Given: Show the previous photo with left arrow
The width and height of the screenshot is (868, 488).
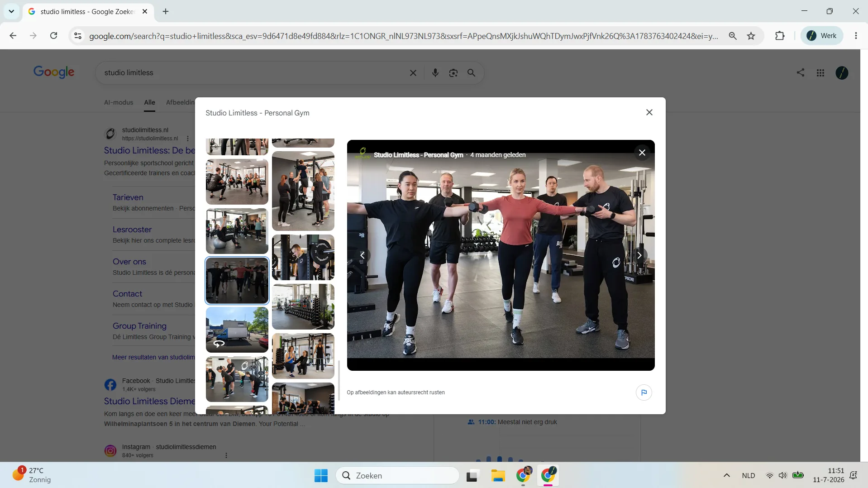Looking at the screenshot, I should (362, 255).
